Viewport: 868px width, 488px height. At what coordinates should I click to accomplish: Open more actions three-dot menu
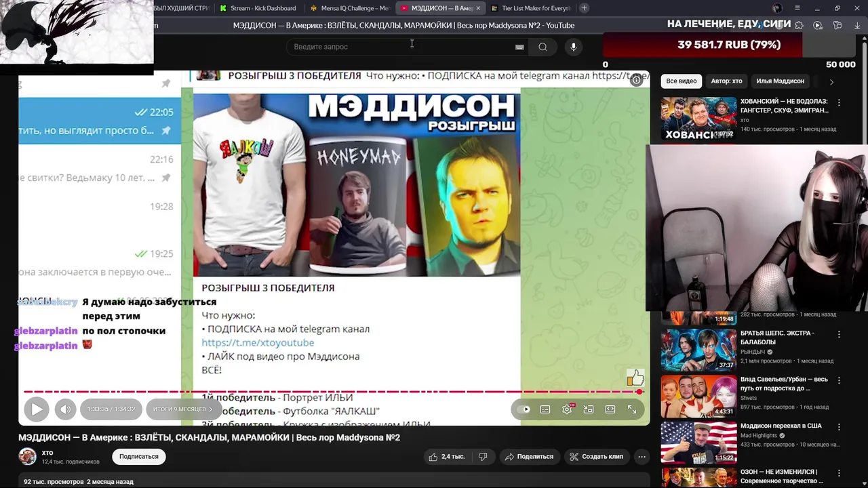[x=642, y=457]
